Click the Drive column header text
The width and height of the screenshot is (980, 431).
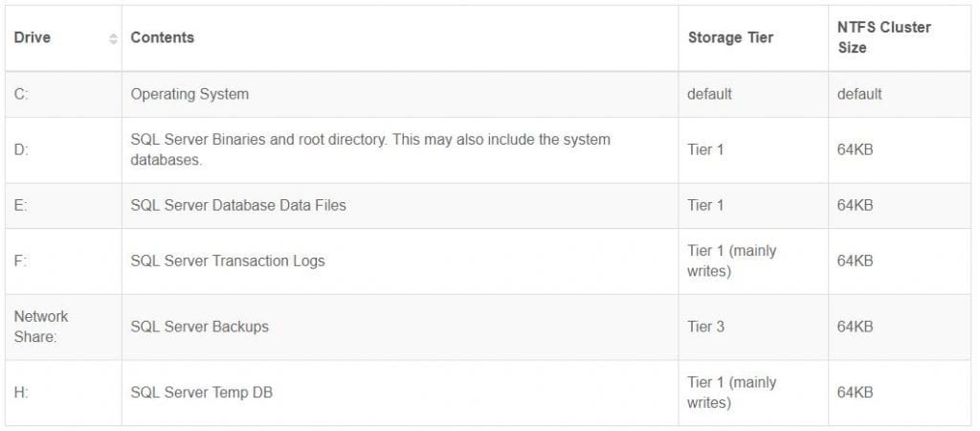coord(33,37)
